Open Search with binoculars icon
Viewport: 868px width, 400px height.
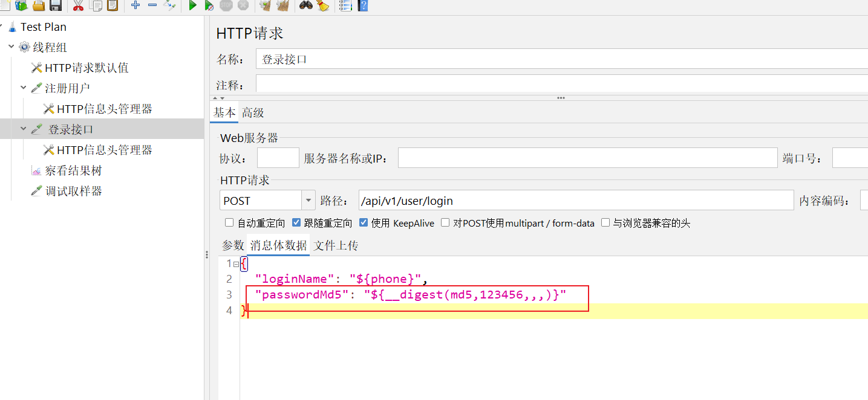click(x=305, y=5)
